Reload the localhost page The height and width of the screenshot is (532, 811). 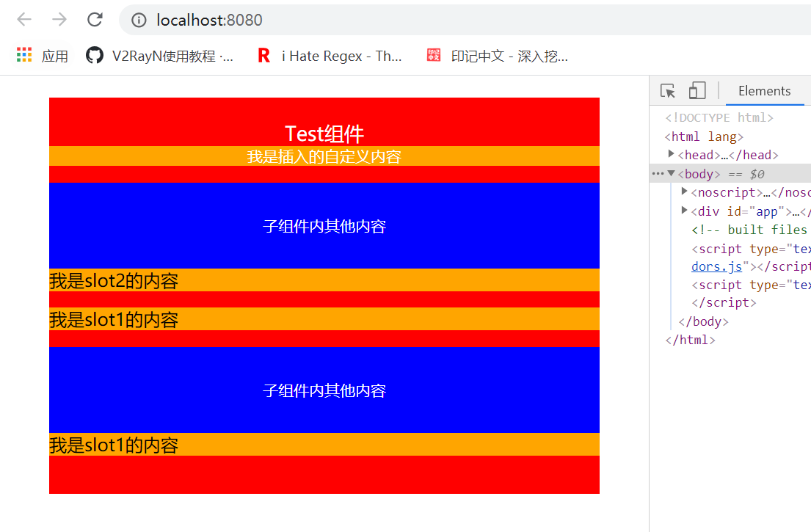[95, 20]
